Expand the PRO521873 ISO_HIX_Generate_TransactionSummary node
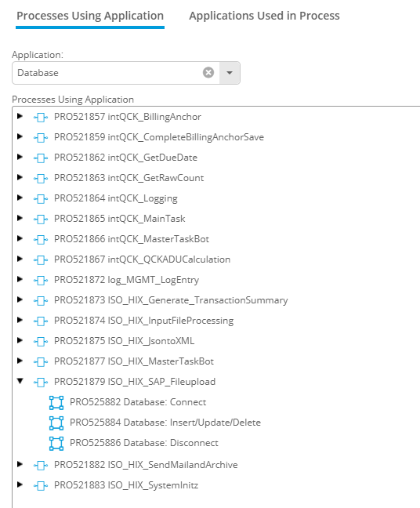 point(20,299)
